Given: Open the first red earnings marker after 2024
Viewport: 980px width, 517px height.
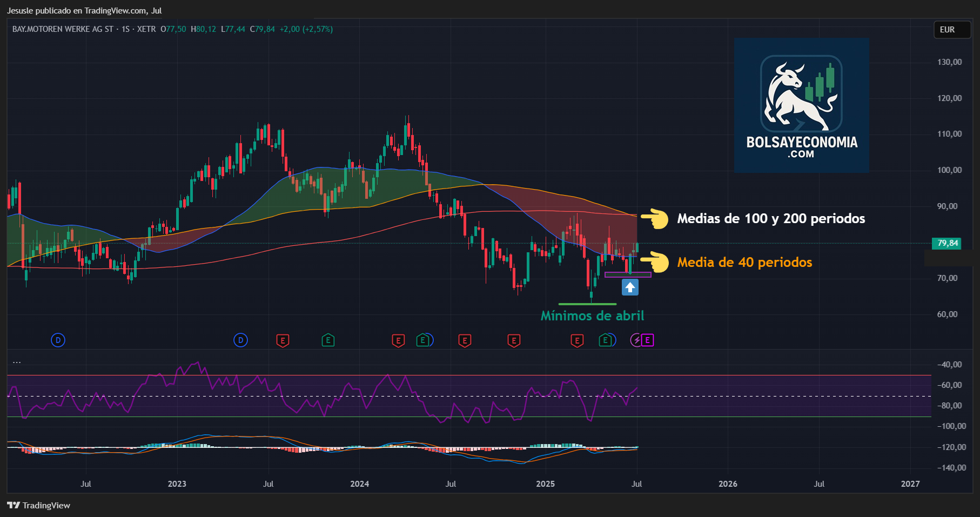Looking at the screenshot, I should [x=398, y=340].
